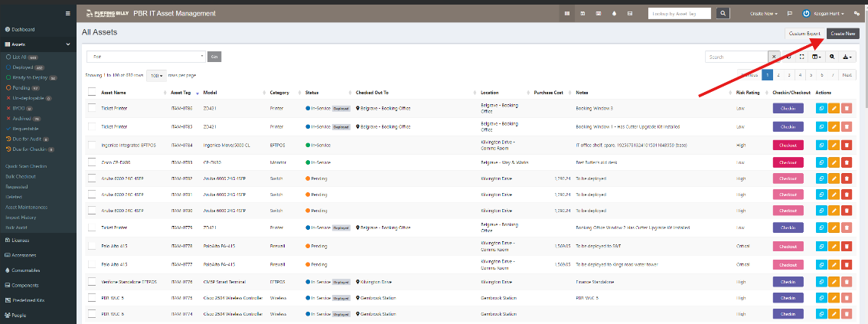Screen dimensions: 868x324
Task: Open Consumables droplet icon in top bar
Action: click(614, 13)
